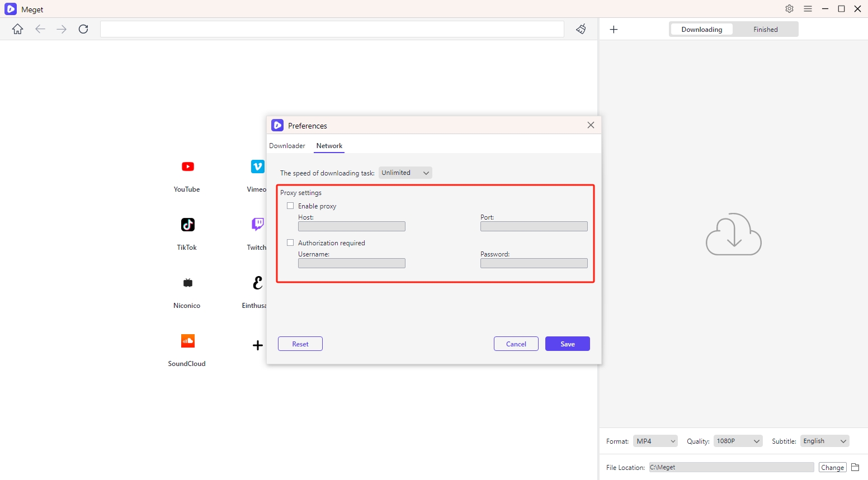Viewport: 868px width, 480px height.
Task: Click the cloud download placeholder icon
Action: [x=734, y=234]
